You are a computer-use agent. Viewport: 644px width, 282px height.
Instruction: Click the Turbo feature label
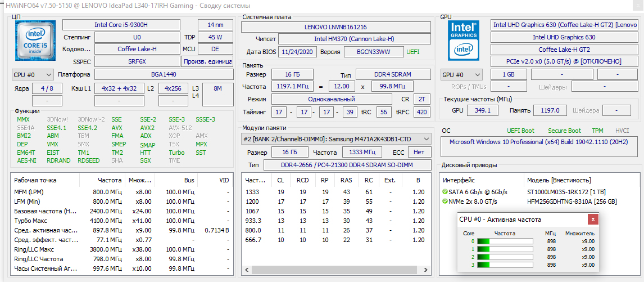pyautogui.click(x=176, y=153)
